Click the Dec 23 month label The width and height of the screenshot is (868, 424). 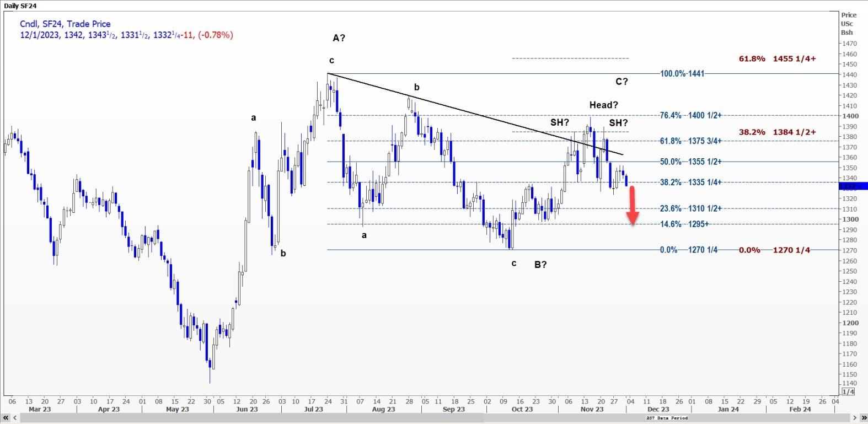[x=658, y=409]
